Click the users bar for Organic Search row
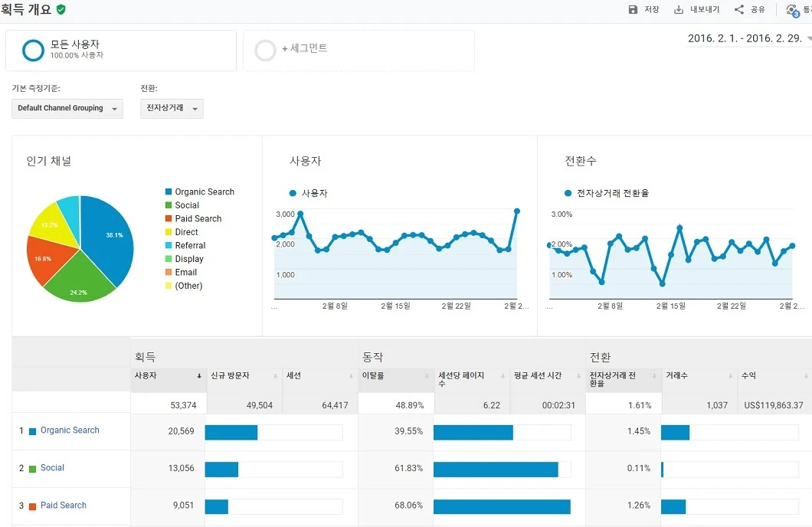Viewport: 812px width, 527px height. click(231, 433)
